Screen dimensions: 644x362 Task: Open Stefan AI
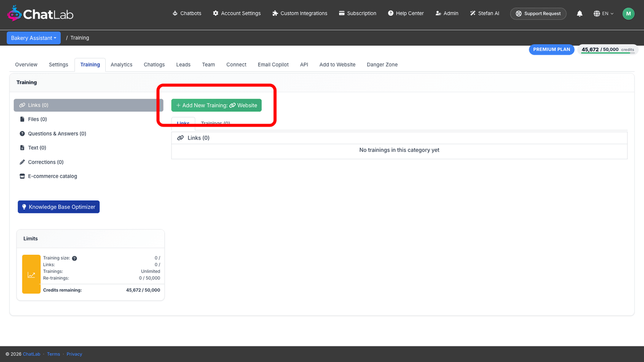(x=485, y=13)
